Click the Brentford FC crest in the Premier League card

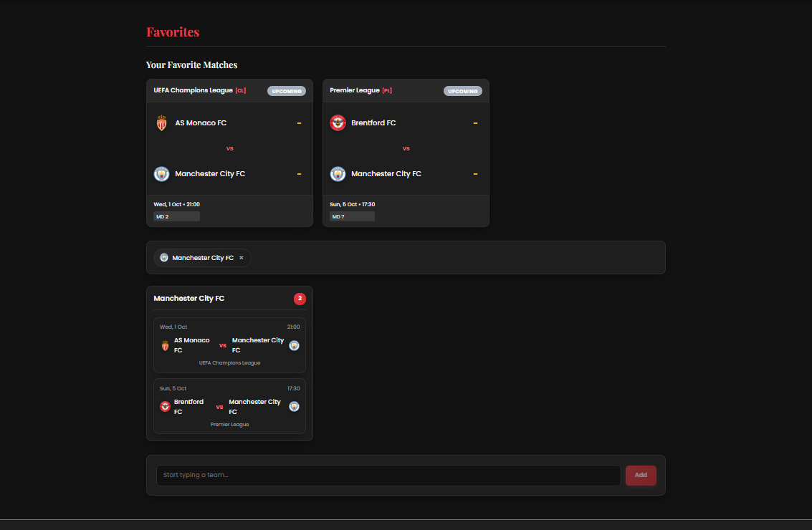pyautogui.click(x=338, y=122)
